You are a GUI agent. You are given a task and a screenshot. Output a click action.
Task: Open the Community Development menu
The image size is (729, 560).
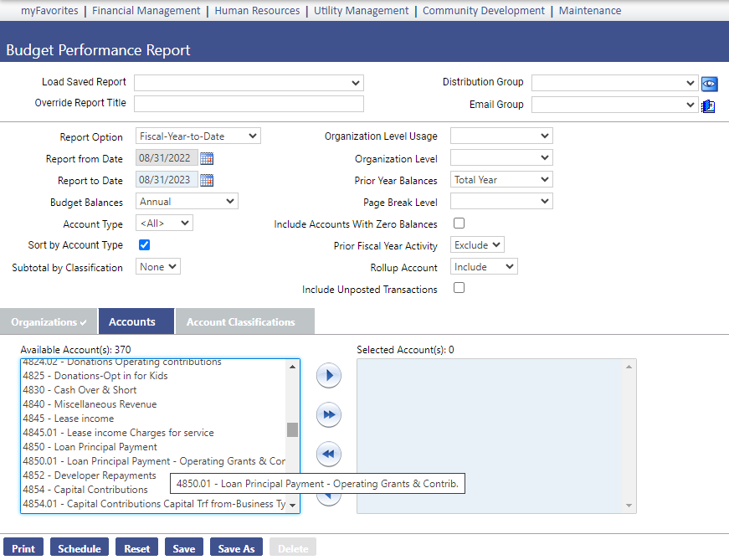[x=484, y=10]
